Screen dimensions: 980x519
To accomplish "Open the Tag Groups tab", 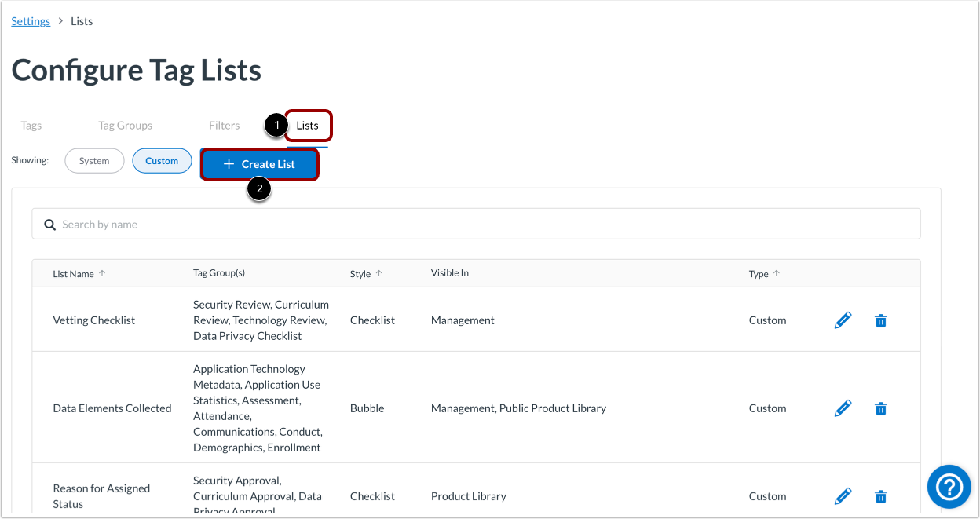I will [x=125, y=125].
